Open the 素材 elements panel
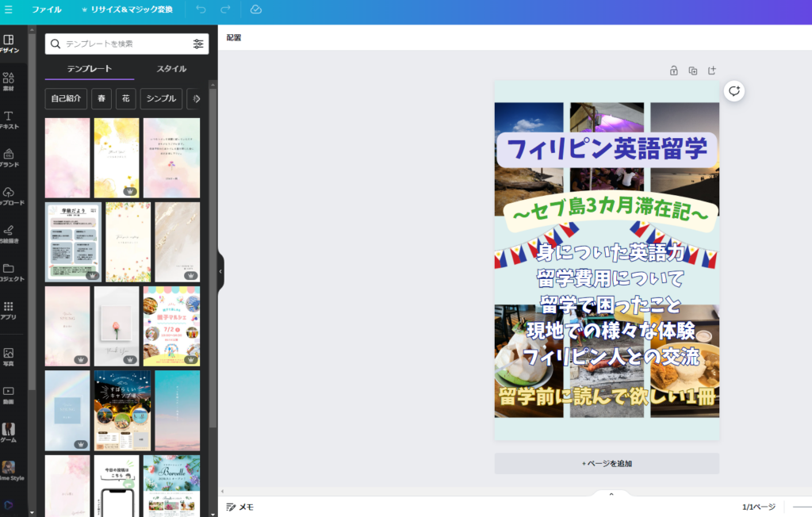812x517 pixels. [x=9, y=82]
